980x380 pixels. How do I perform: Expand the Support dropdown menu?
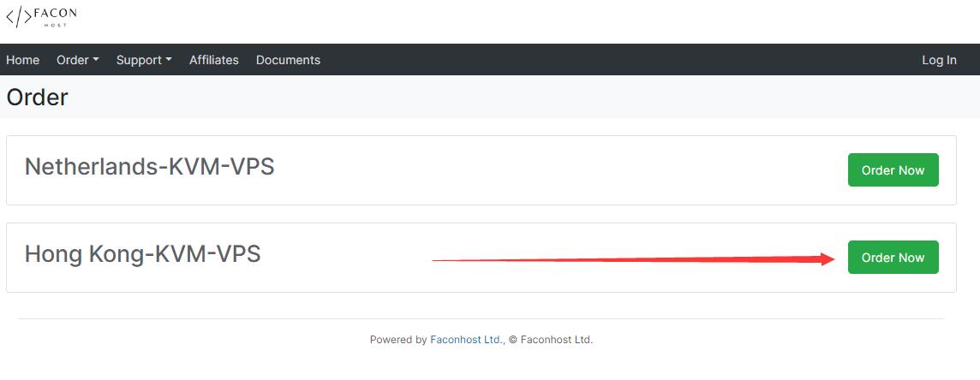[x=144, y=60]
